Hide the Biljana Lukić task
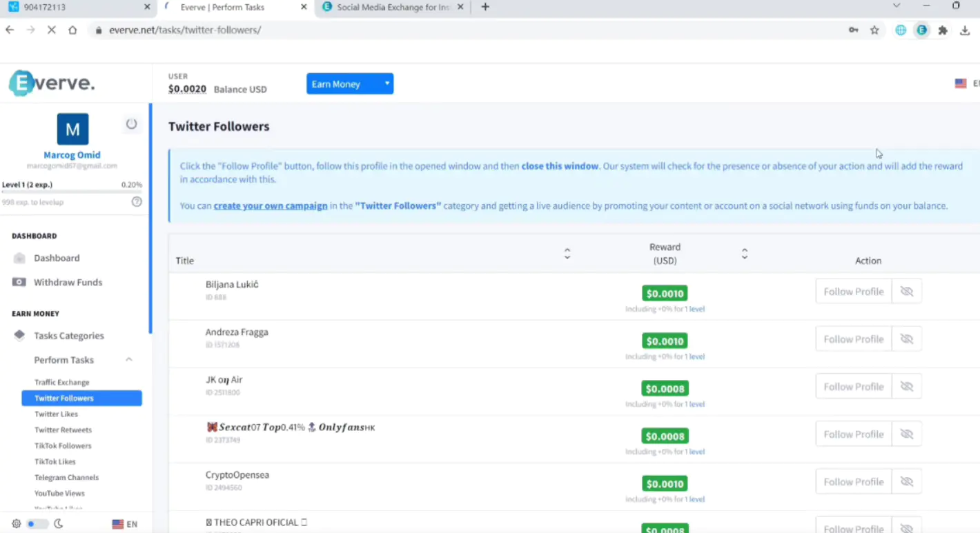The image size is (980, 533). [x=907, y=292]
